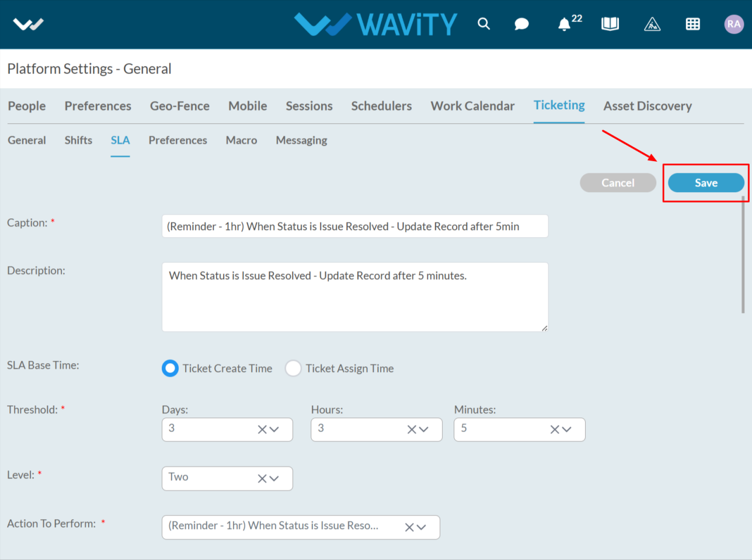
Task: Expand the Level dropdown arrow
Action: [x=274, y=478]
